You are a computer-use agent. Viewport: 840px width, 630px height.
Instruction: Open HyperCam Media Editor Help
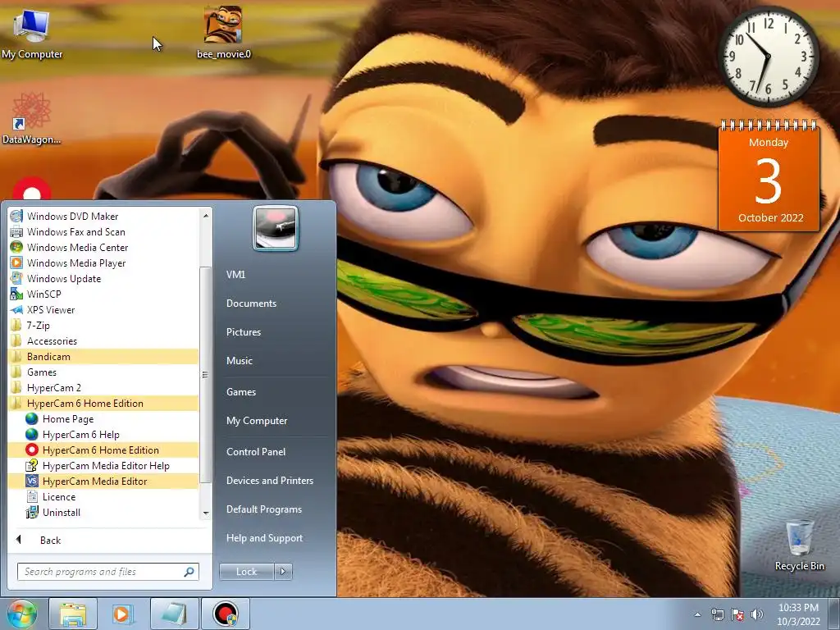103,466
